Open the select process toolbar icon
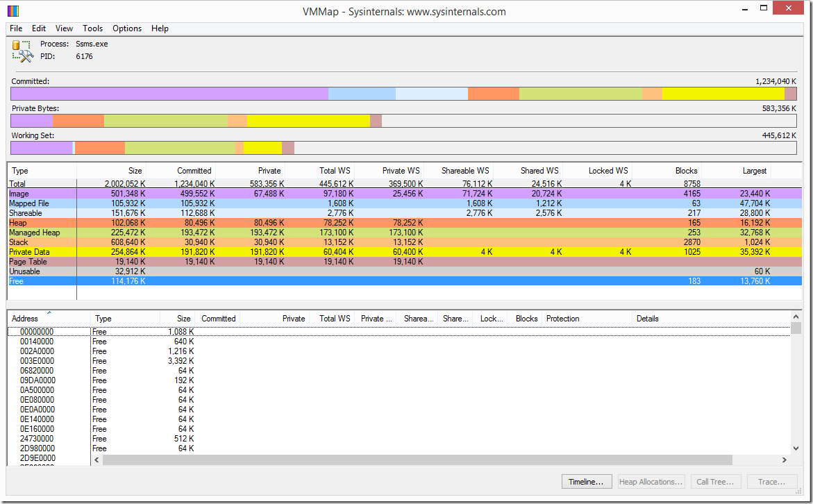This screenshot has width=813, height=504. [x=20, y=49]
